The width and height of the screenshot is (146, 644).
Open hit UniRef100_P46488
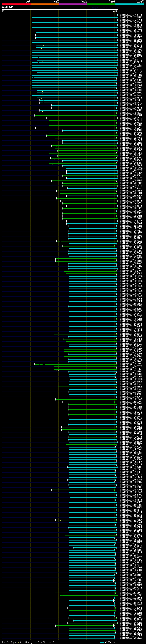[131, 15]
